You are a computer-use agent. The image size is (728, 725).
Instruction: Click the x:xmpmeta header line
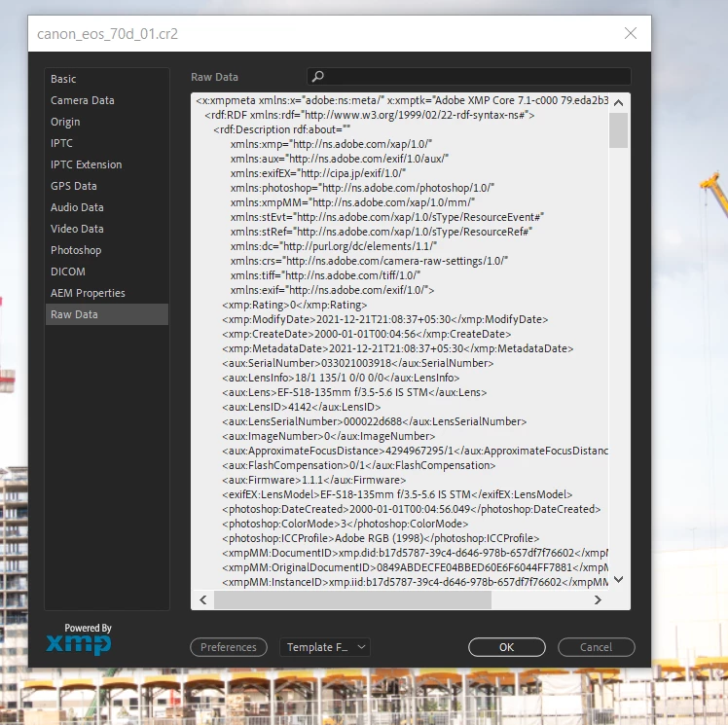point(402,100)
